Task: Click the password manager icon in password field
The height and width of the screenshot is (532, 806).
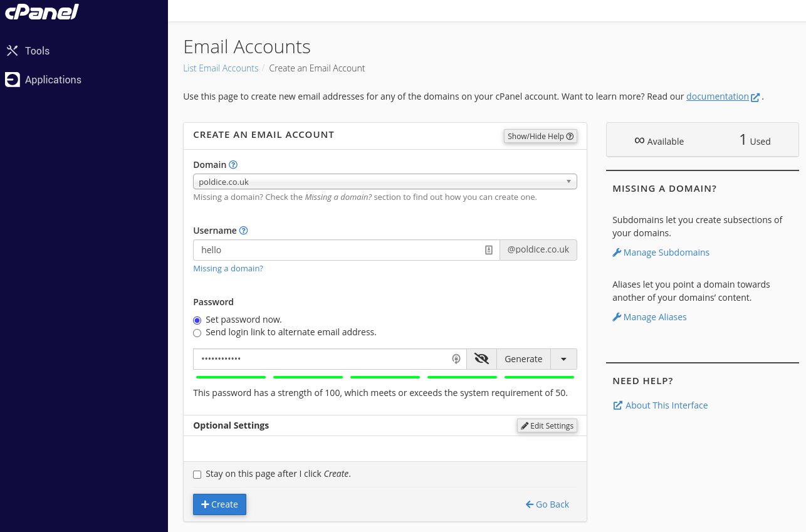Action: tap(456, 359)
